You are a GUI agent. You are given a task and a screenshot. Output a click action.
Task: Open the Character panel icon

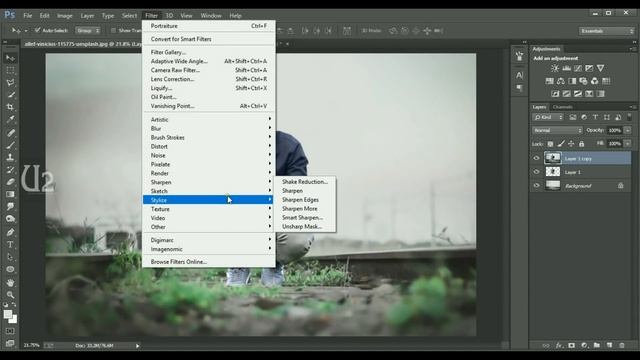(519, 75)
